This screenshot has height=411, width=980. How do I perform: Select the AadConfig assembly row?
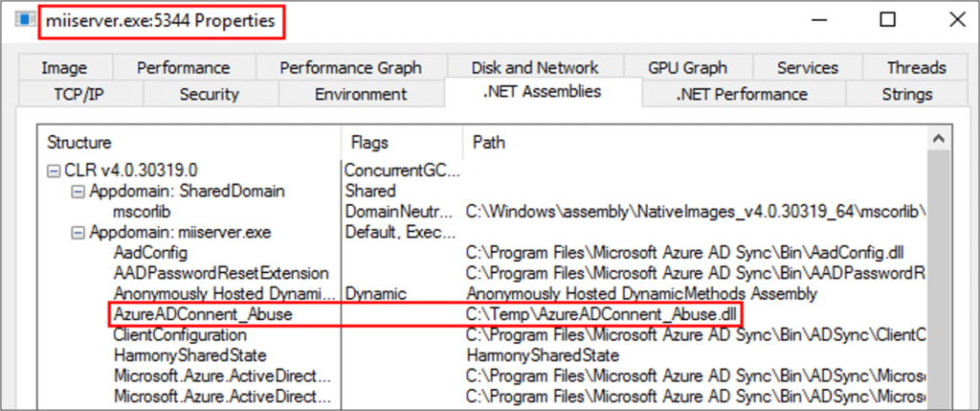pos(149,253)
